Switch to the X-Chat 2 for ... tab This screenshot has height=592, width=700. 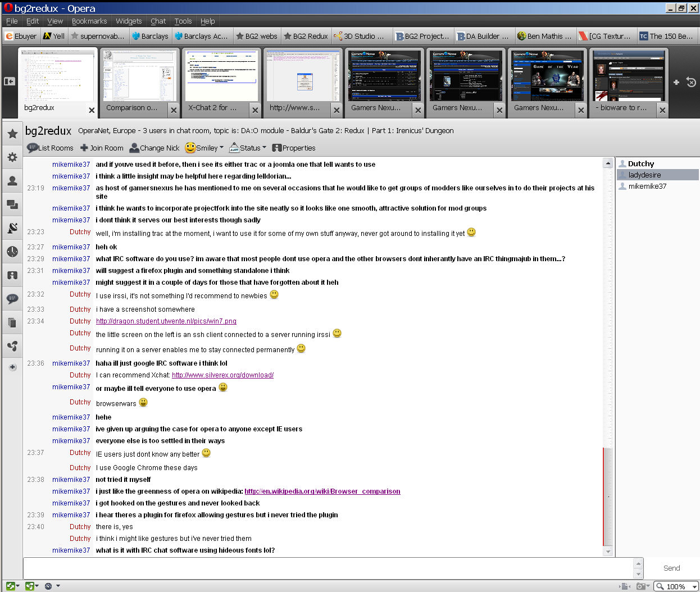(x=221, y=82)
